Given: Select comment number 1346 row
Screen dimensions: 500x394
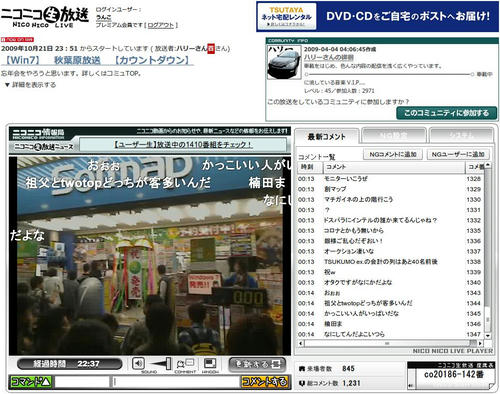Looking at the screenshot, I should coord(391,324).
